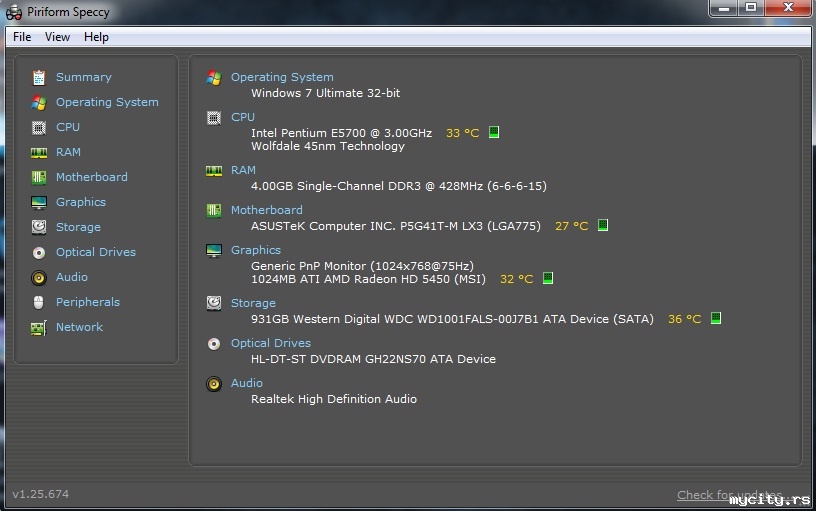View Optical Drives section from sidebar

click(96, 252)
